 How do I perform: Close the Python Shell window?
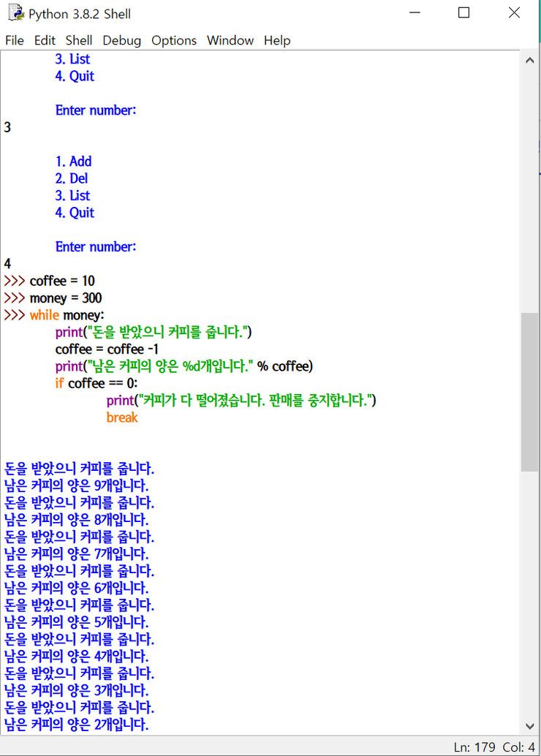point(515,13)
